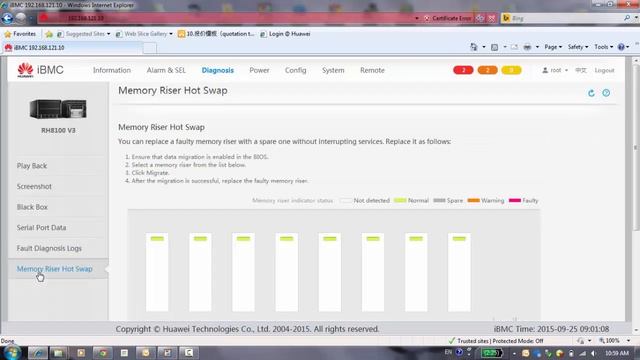
Task: Open the Safety menu dropdown
Action: tap(578, 47)
